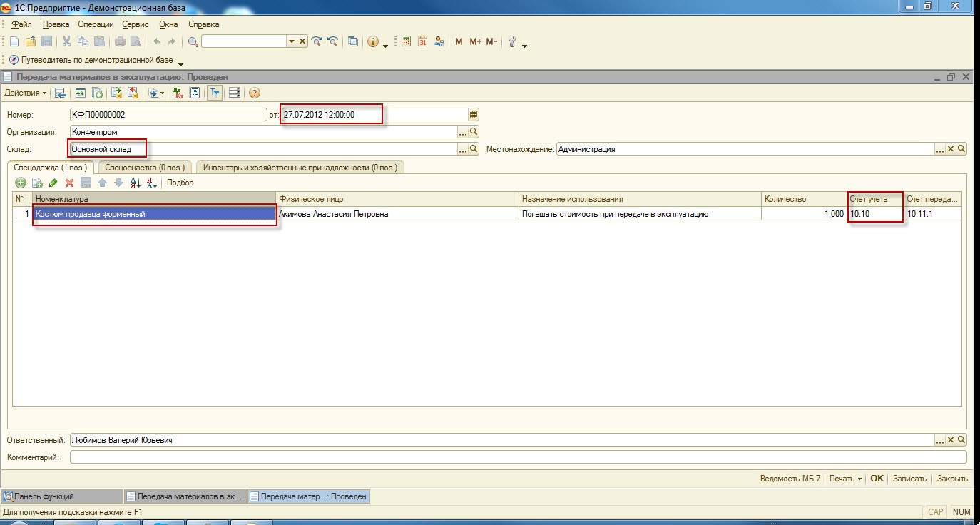Open calendar picker beside date field
Image resolution: width=980 pixels, height=525 pixels.
click(474, 114)
